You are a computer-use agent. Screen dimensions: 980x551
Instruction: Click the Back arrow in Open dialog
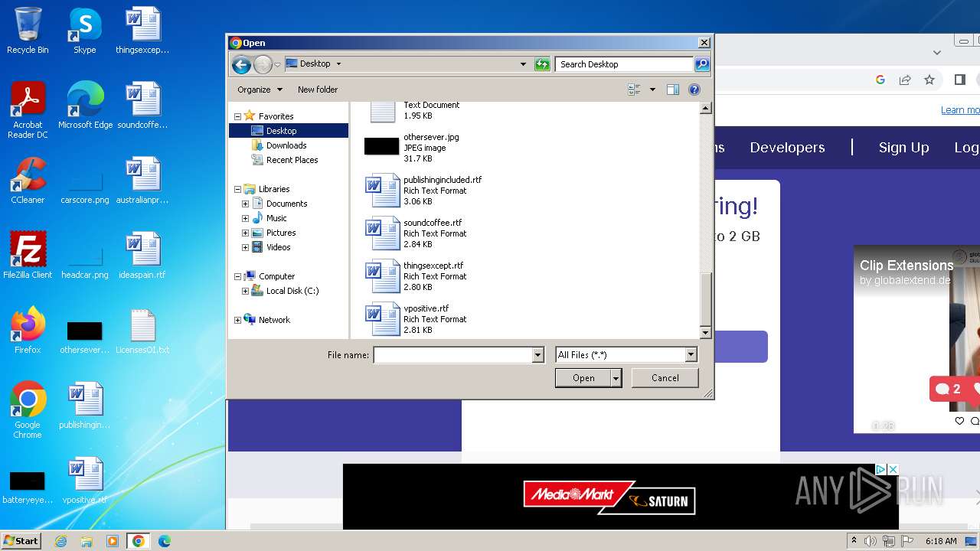pyautogui.click(x=241, y=65)
